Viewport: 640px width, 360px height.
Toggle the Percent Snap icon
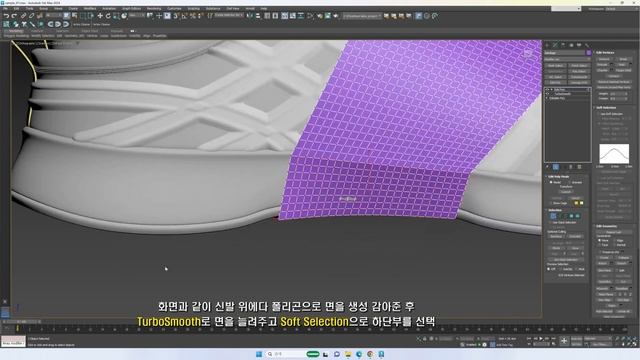point(192,16)
